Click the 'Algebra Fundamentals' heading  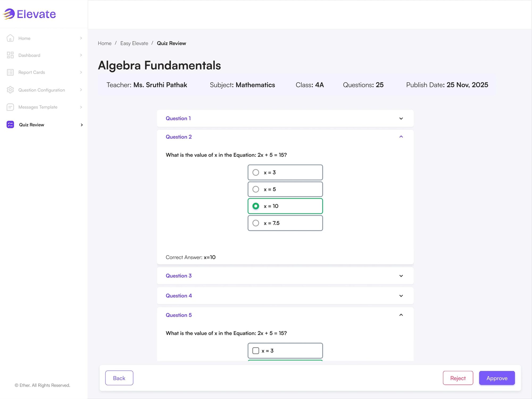(x=159, y=65)
